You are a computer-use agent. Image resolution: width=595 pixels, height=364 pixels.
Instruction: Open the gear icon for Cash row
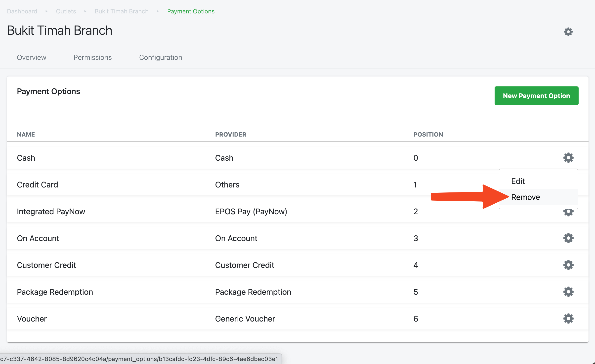568,158
